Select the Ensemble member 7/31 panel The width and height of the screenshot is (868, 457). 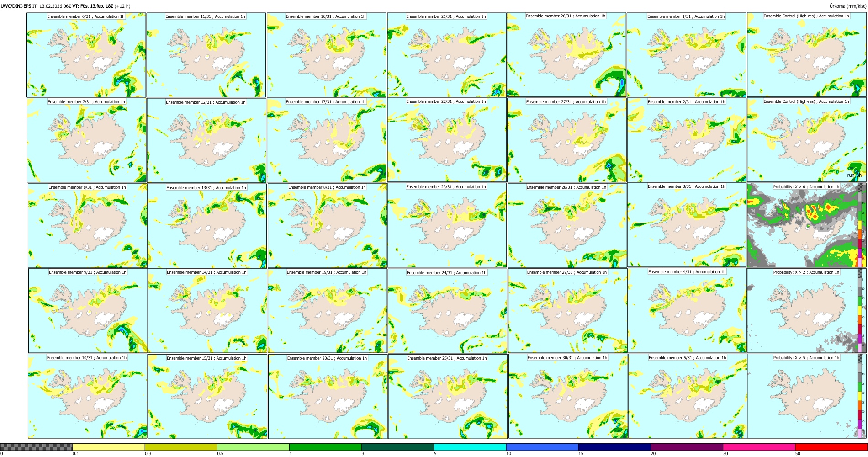[x=87, y=140]
